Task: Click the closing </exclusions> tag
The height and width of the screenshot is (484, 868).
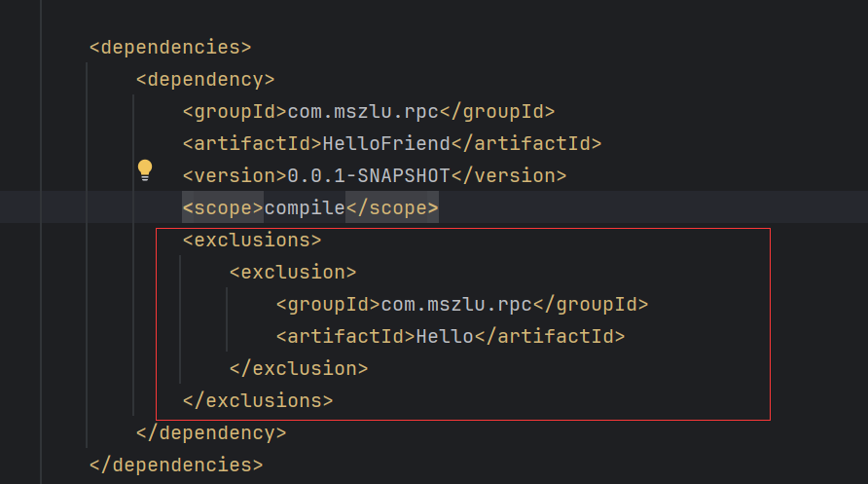Action: pyautogui.click(x=258, y=401)
